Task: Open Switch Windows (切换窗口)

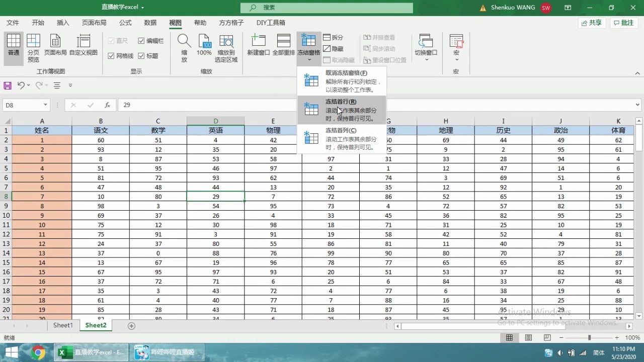Action: point(426,48)
